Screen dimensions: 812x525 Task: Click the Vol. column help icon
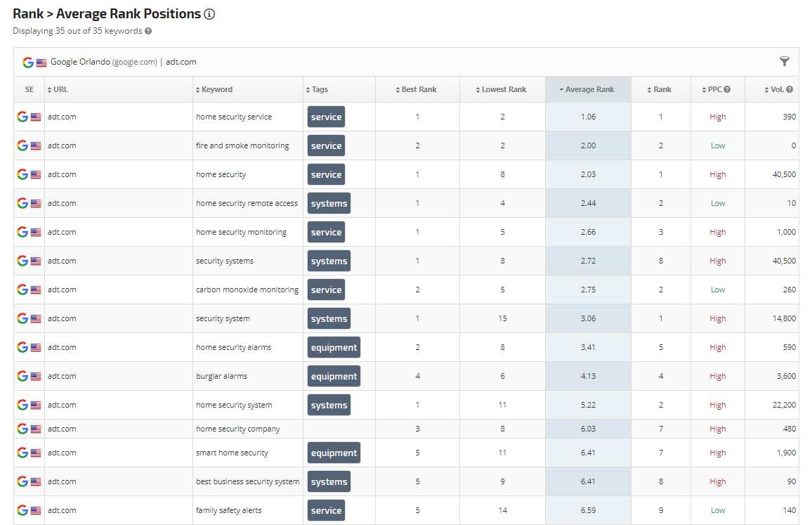click(790, 89)
